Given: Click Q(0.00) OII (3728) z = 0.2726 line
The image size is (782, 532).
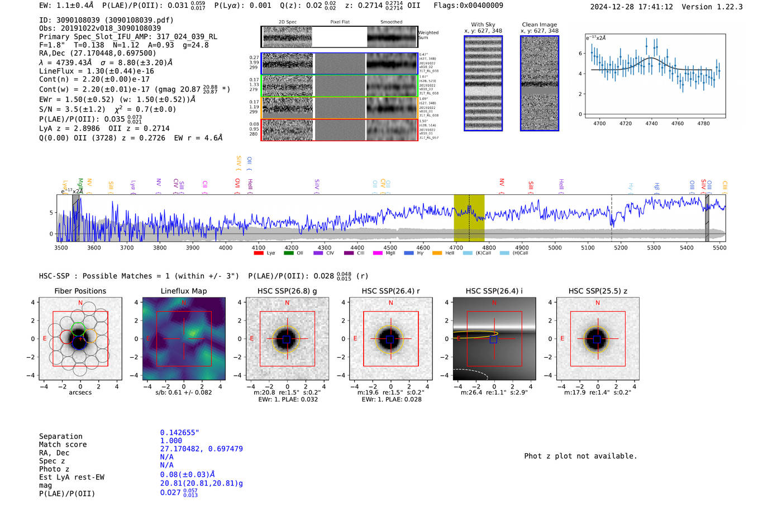Looking at the screenshot, I should (131, 138).
